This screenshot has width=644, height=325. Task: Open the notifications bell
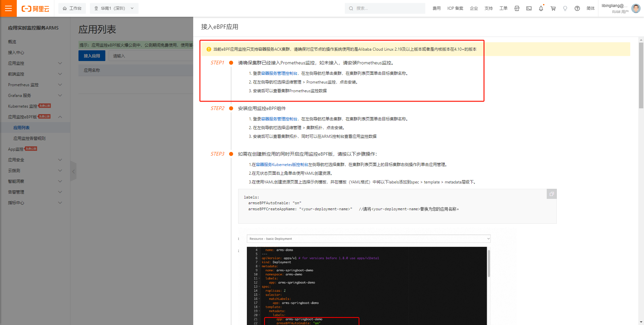point(541,8)
